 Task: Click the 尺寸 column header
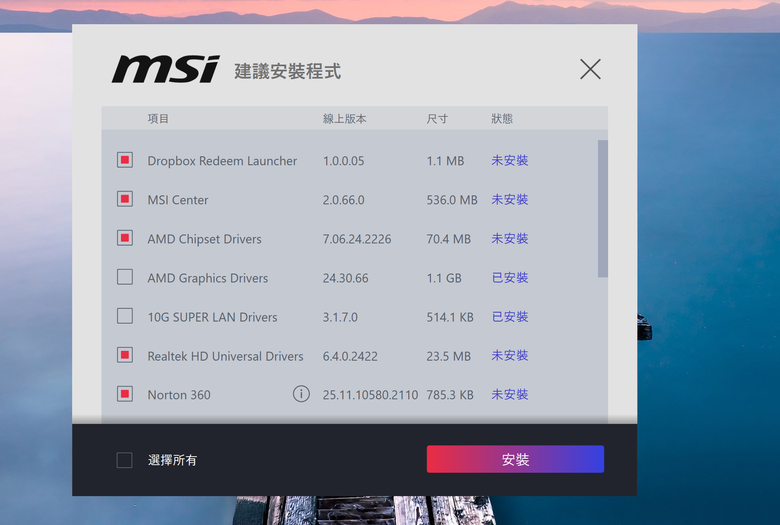(437, 118)
